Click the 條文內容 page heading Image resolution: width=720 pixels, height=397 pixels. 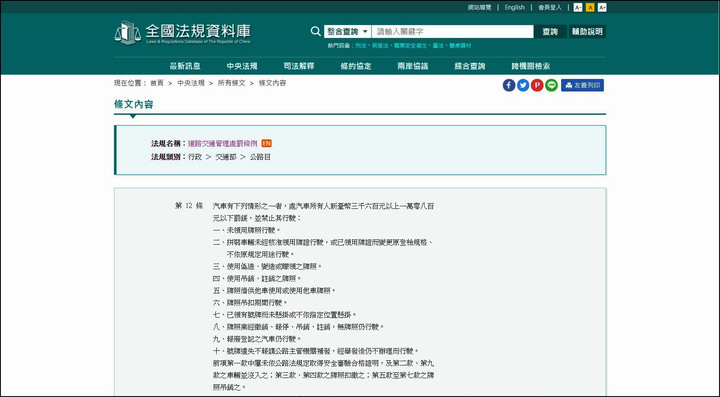[x=134, y=105]
